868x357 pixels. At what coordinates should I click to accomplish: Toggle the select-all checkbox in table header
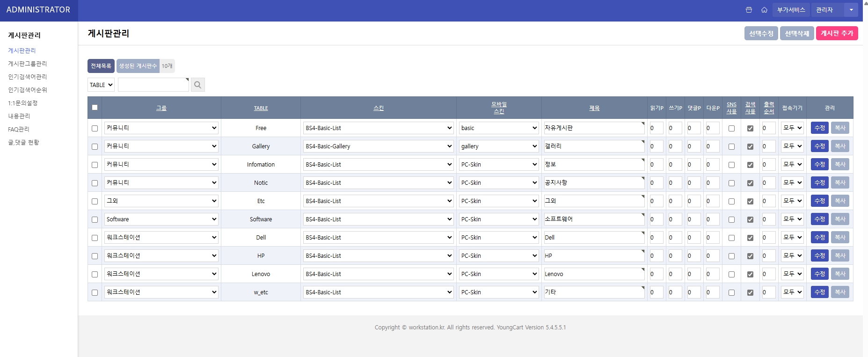click(x=95, y=108)
